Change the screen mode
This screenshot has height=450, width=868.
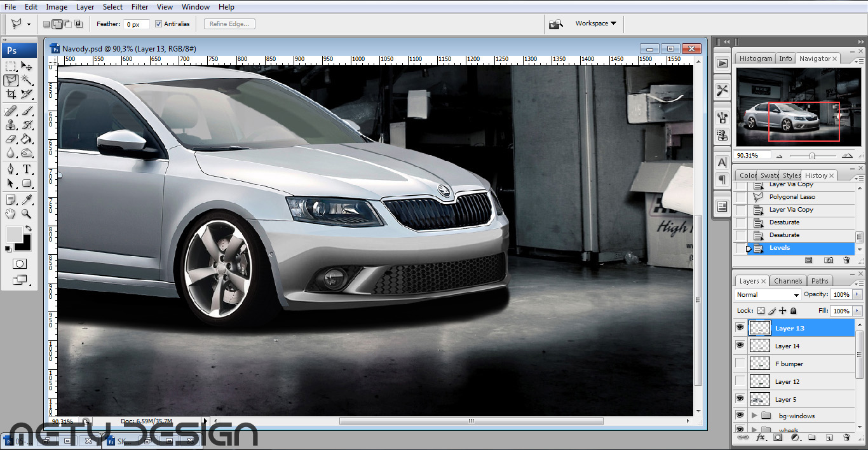[x=19, y=279]
